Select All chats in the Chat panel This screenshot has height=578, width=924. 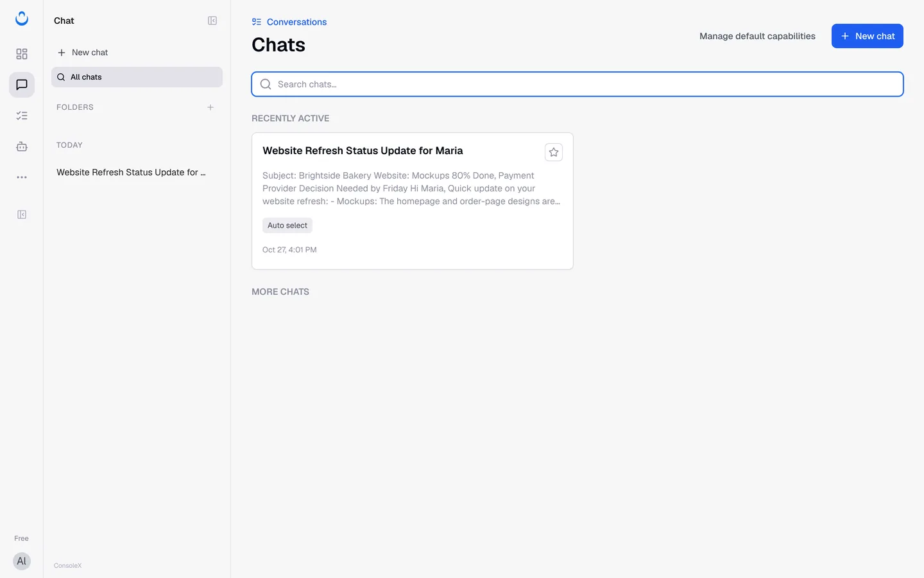[137, 77]
